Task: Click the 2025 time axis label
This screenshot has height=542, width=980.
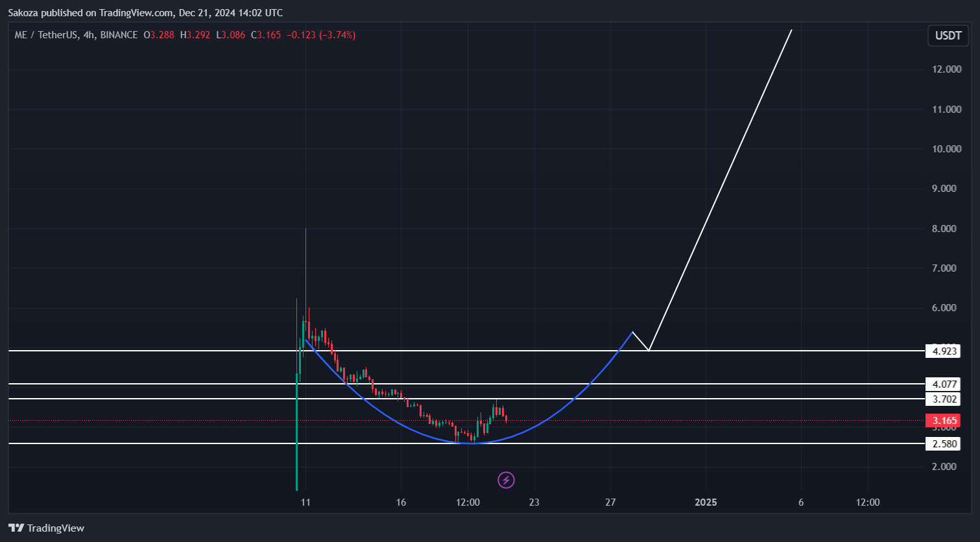Action: 706,502
